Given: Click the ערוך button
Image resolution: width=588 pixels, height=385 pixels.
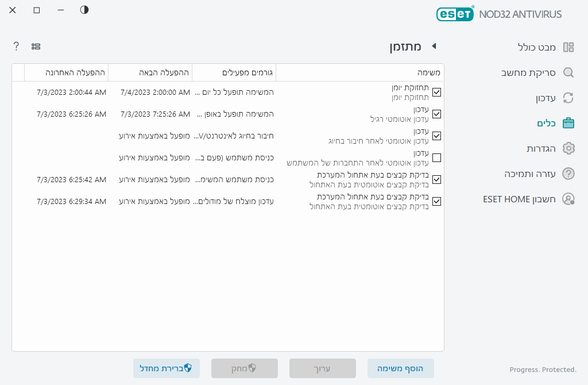Looking at the screenshot, I should point(322,368).
